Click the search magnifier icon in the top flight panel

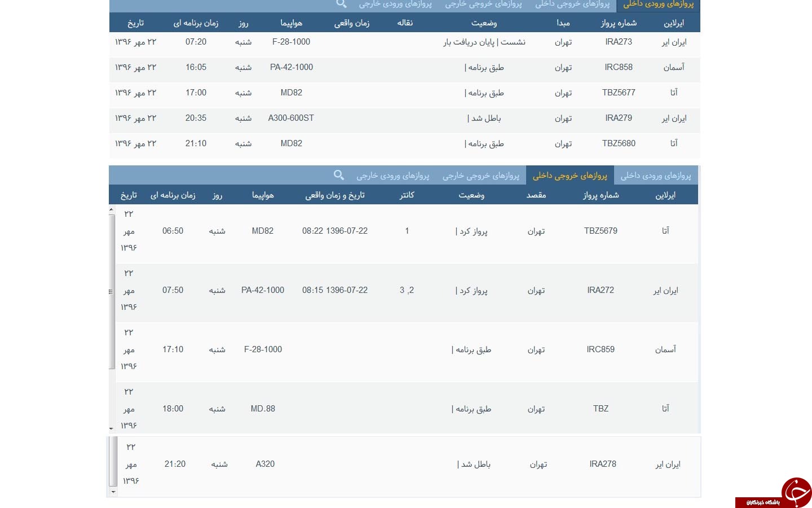point(341,4)
